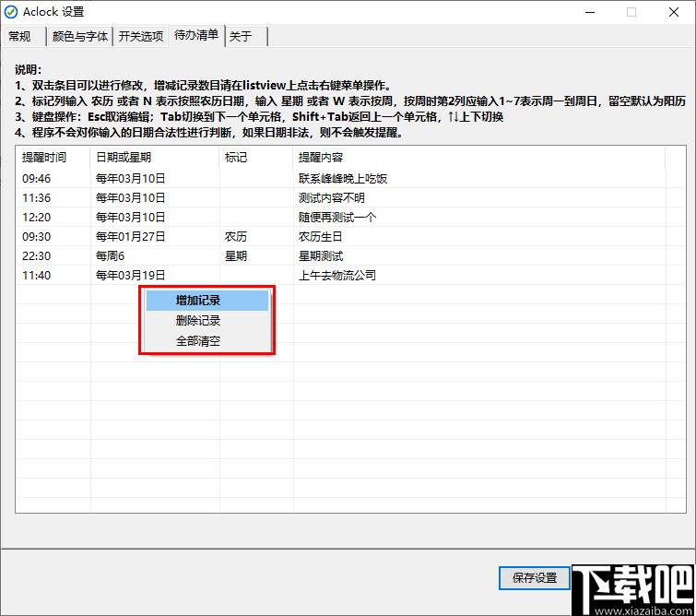This screenshot has height=616, width=696.
Task: Select 全部清空 in the context menu
Action: click(207, 341)
